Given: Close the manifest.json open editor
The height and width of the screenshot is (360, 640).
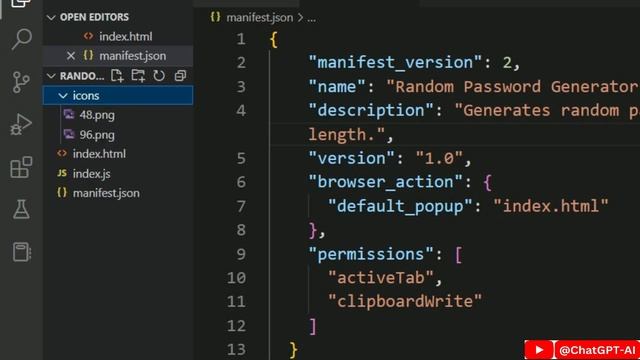Looking at the screenshot, I should click(x=71, y=56).
